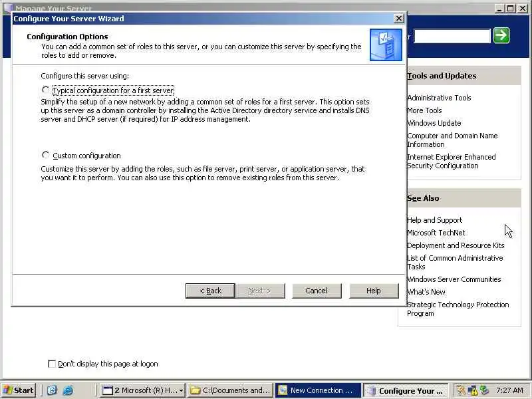This screenshot has height=399, width=532.
Task: Select Custom configuration radio button
Action: point(45,155)
